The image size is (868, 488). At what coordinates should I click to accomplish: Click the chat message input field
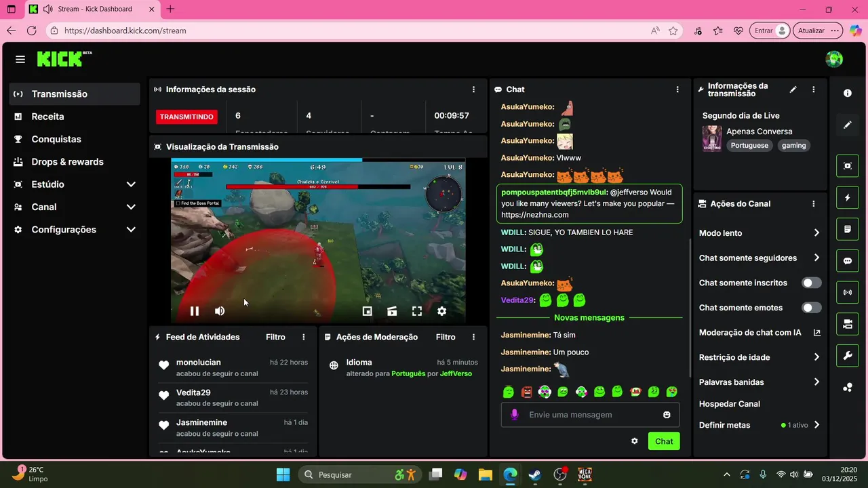click(590, 415)
